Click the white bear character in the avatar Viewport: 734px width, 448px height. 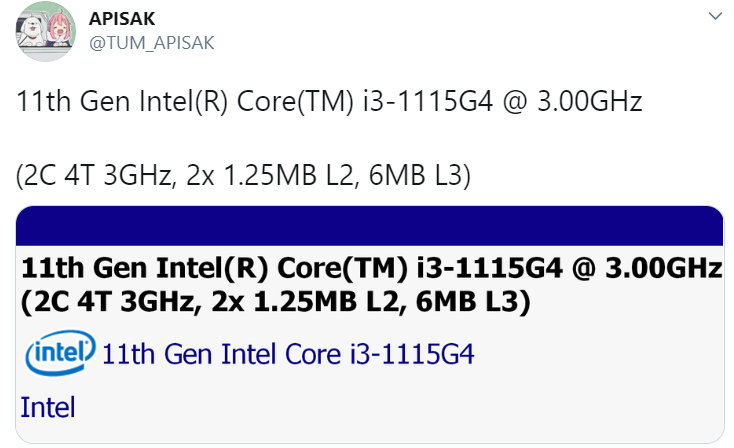(30, 32)
